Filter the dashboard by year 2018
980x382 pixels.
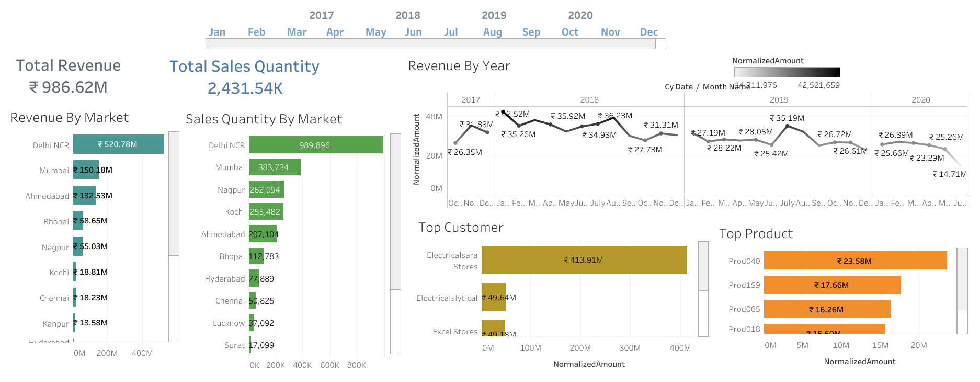tap(407, 15)
